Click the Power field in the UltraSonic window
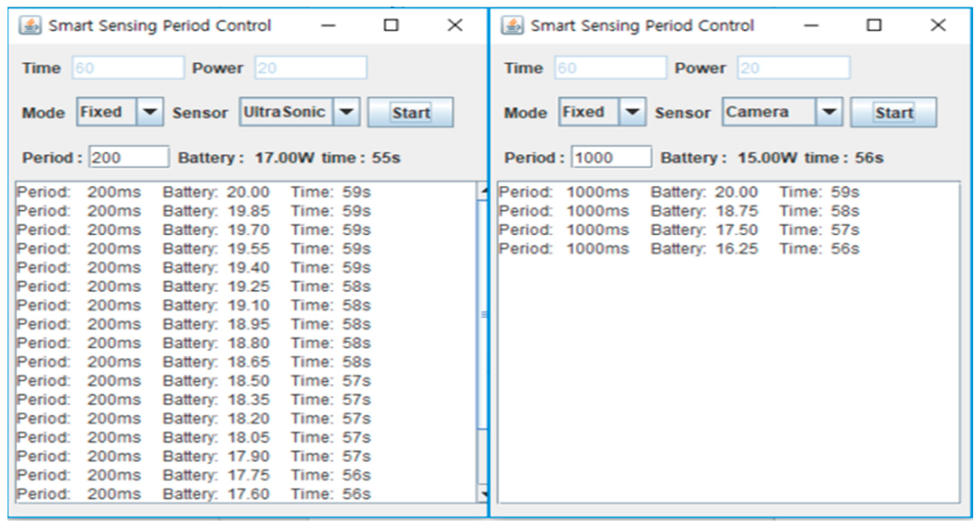The height and width of the screenshot is (528, 980). pyautogui.click(x=311, y=68)
